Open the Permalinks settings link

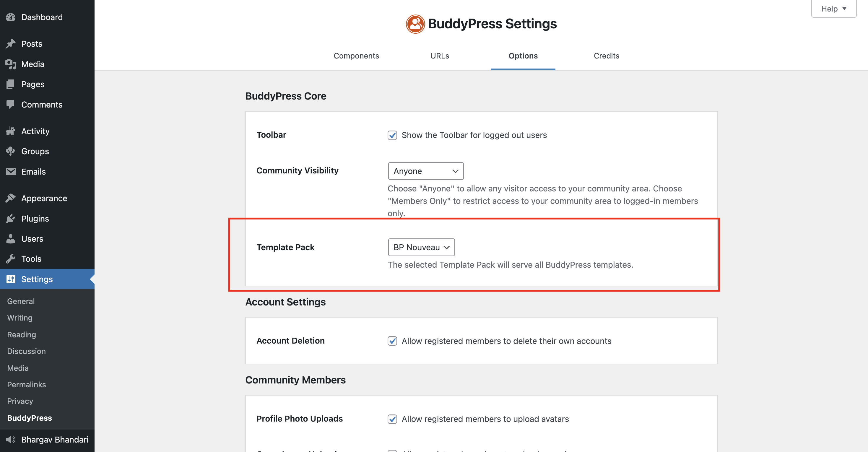(x=27, y=385)
